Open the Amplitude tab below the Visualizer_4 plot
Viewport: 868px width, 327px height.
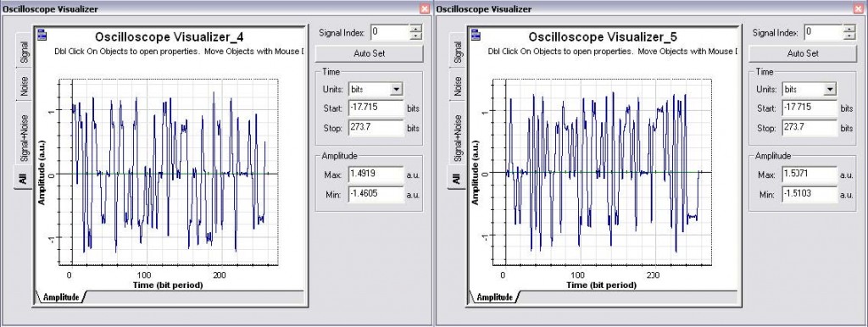coord(61,297)
